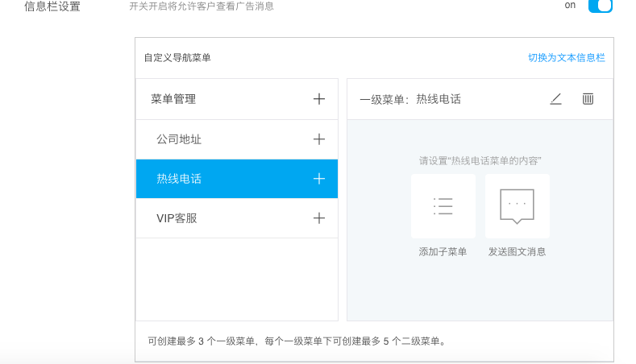Open the VIP客服 menu item
636x364 pixels.
pos(177,218)
